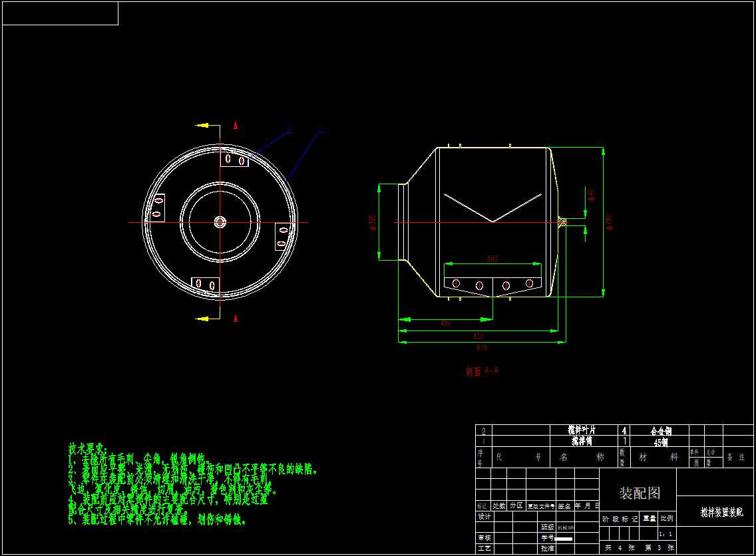Click the 比例 header cell
This screenshot has width=756, height=556.
[x=667, y=518]
